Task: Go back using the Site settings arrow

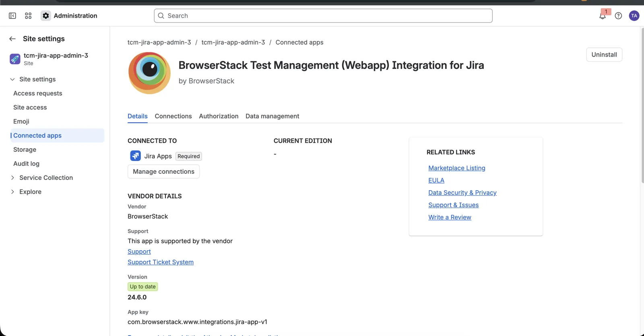Action: point(12,39)
